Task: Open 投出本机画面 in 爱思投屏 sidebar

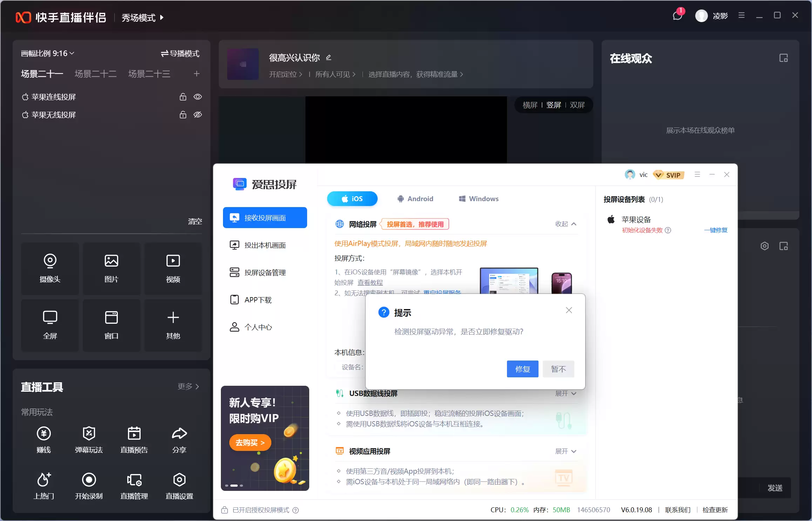Action: (x=265, y=245)
